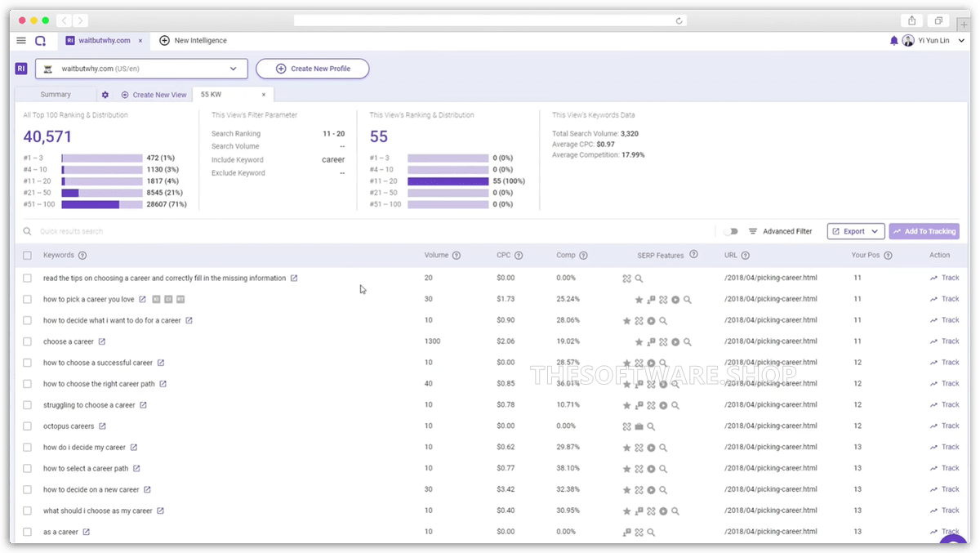Viewport: 980px width, 553px height.
Task: Click the RI profile badge beside the dropdown
Action: (21, 69)
